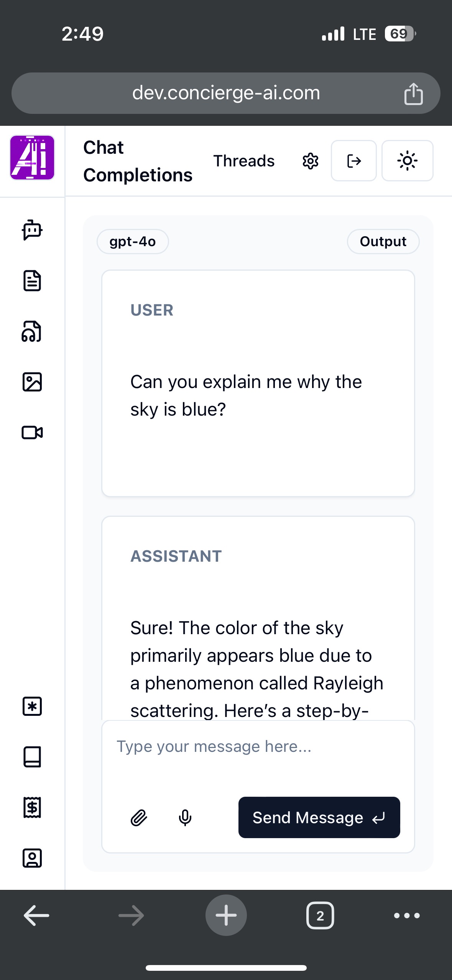Click the Output pill button
452x980 pixels.
pyautogui.click(x=383, y=242)
